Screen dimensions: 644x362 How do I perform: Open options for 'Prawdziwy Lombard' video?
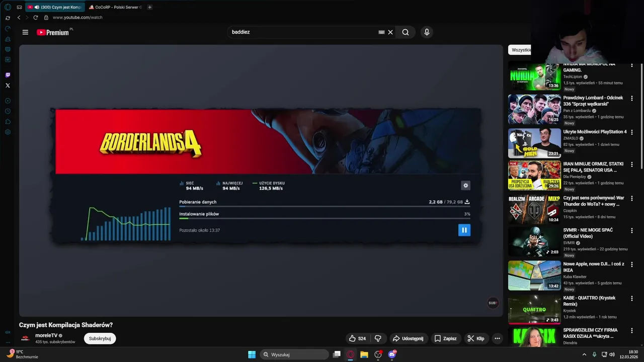tap(632, 99)
